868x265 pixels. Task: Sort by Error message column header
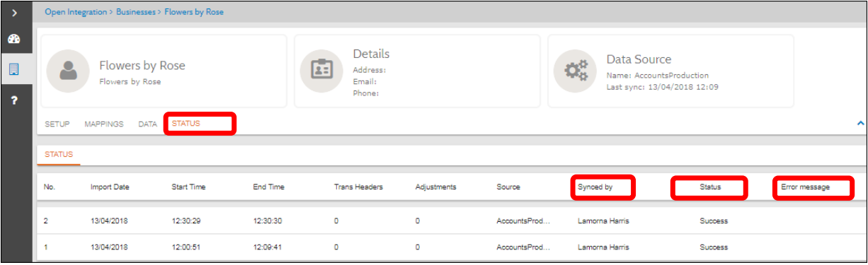point(805,187)
